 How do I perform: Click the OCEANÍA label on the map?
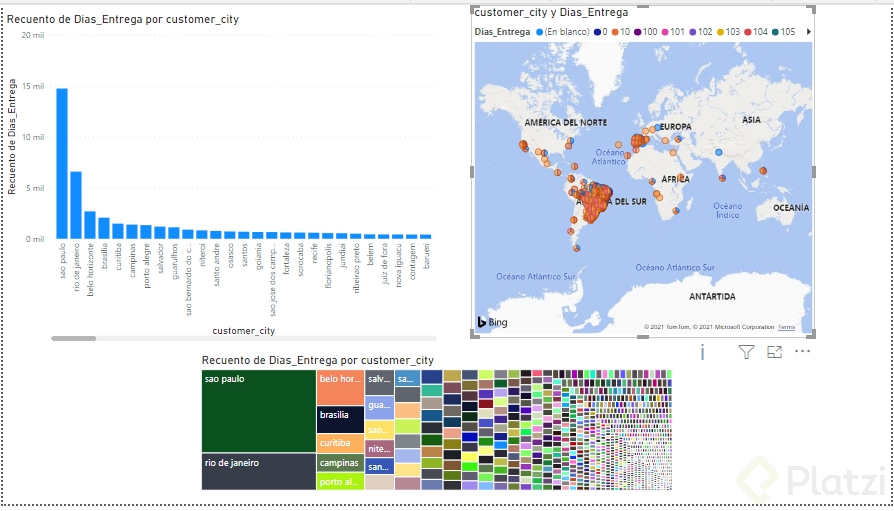791,208
